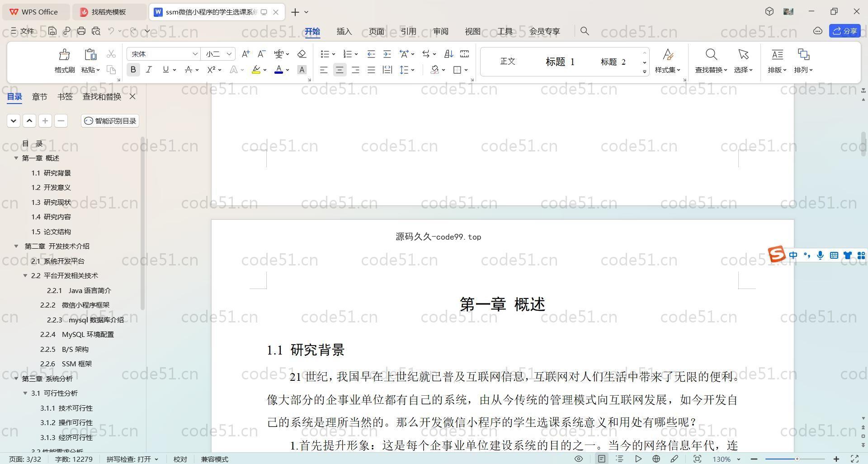Toggle spell check status in status bar

[x=132, y=459]
